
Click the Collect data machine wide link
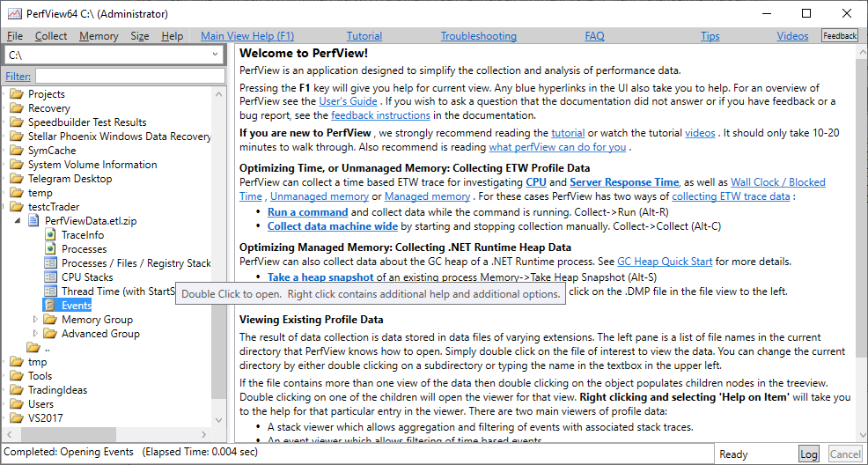pos(333,225)
